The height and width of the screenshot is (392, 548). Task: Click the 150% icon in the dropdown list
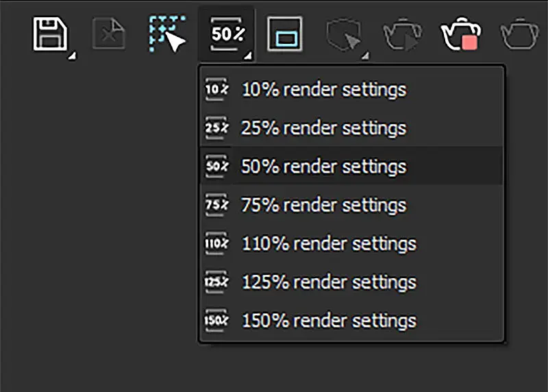(216, 320)
